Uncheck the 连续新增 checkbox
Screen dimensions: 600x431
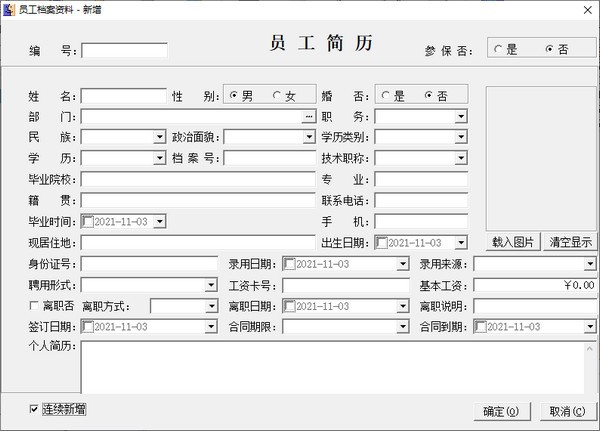point(35,408)
